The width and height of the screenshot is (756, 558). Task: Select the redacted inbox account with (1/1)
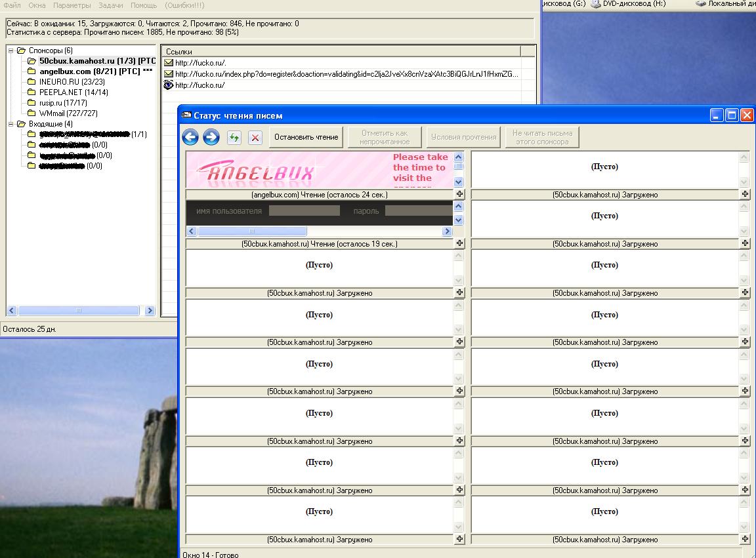(93, 134)
